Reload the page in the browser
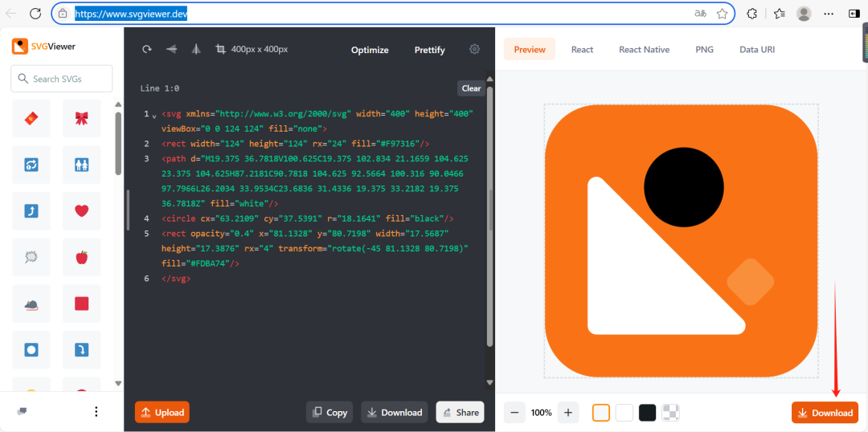The height and width of the screenshot is (432, 868). tap(35, 14)
